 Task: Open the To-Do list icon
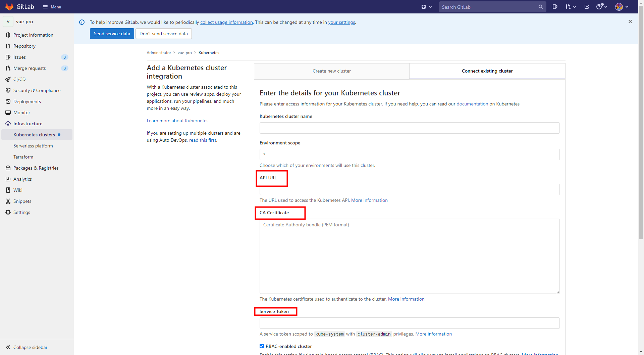pos(587,7)
